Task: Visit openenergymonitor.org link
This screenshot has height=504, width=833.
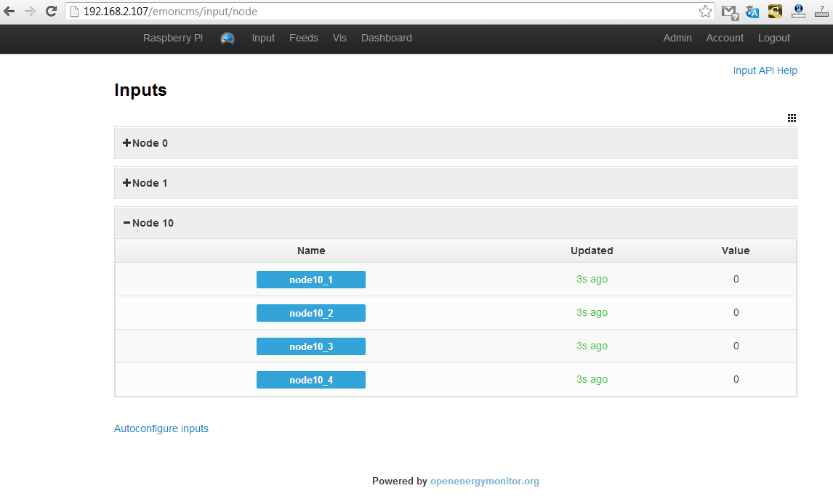Action: coord(485,481)
